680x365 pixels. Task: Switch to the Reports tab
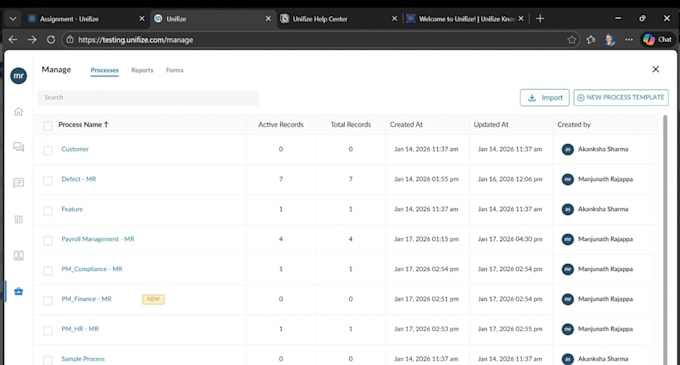click(x=142, y=70)
